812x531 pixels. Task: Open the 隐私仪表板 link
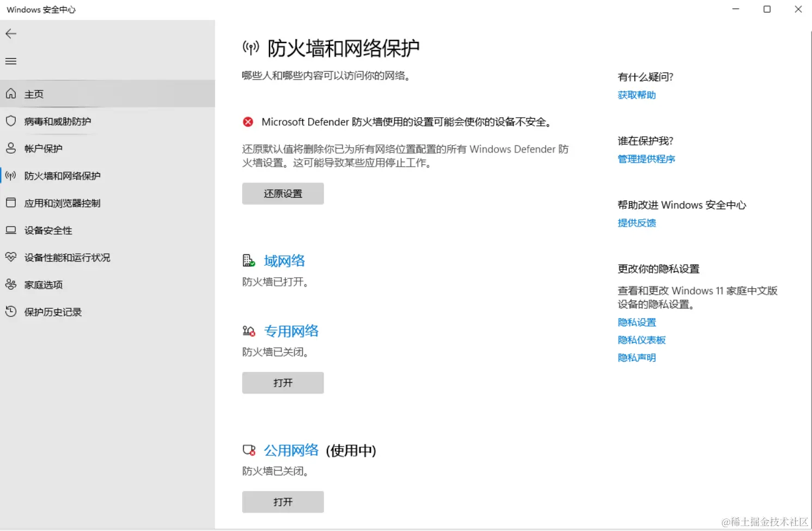[642, 340]
